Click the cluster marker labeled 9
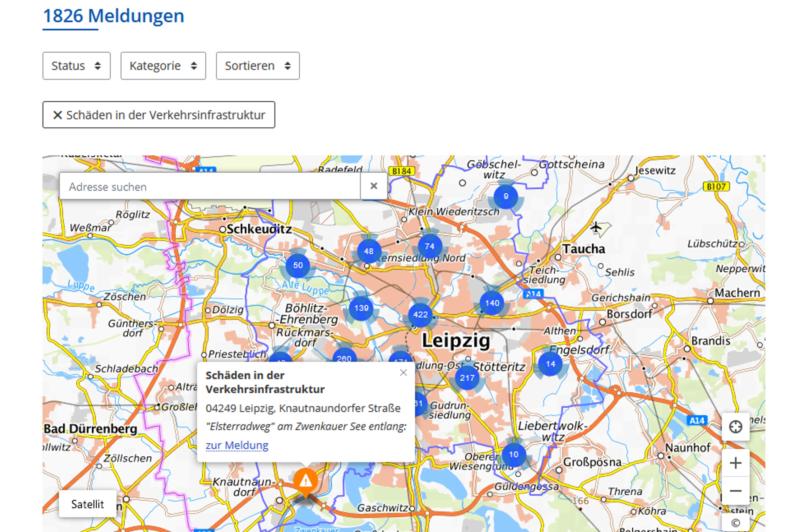The image size is (798, 532). pos(506,196)
